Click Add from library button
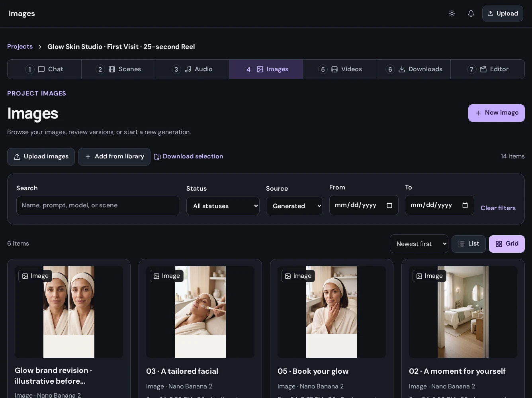This screenshot has width=532, height=398. click(x=114, y=157)
